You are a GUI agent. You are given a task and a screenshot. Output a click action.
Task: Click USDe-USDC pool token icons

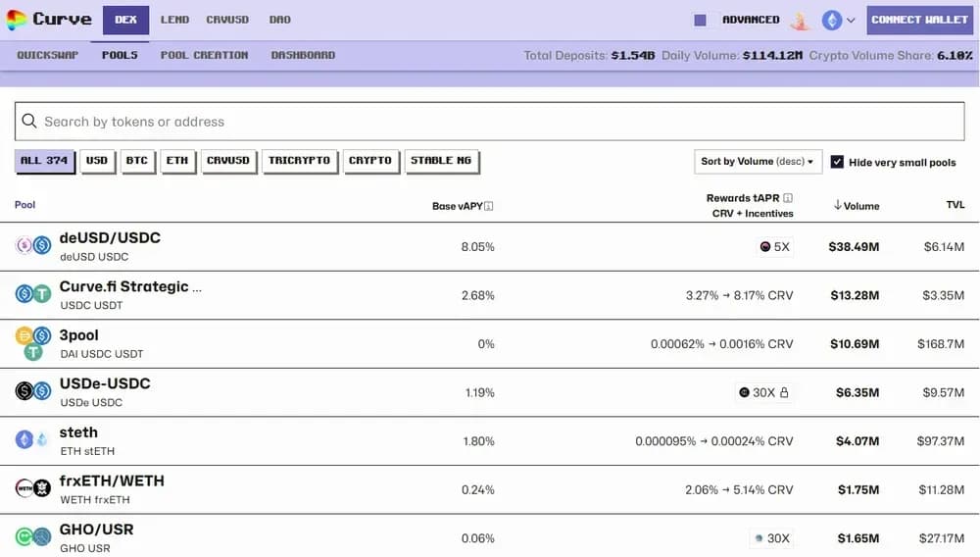tap(33, 391)
